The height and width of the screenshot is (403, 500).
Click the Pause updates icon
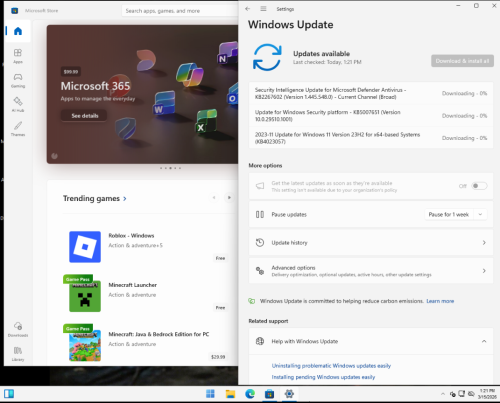tap(260, 214)
